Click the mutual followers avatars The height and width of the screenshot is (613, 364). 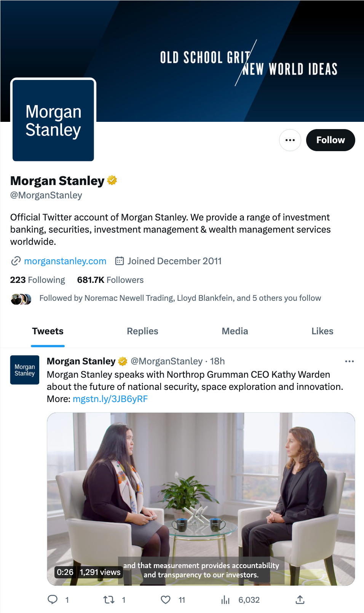21,299
